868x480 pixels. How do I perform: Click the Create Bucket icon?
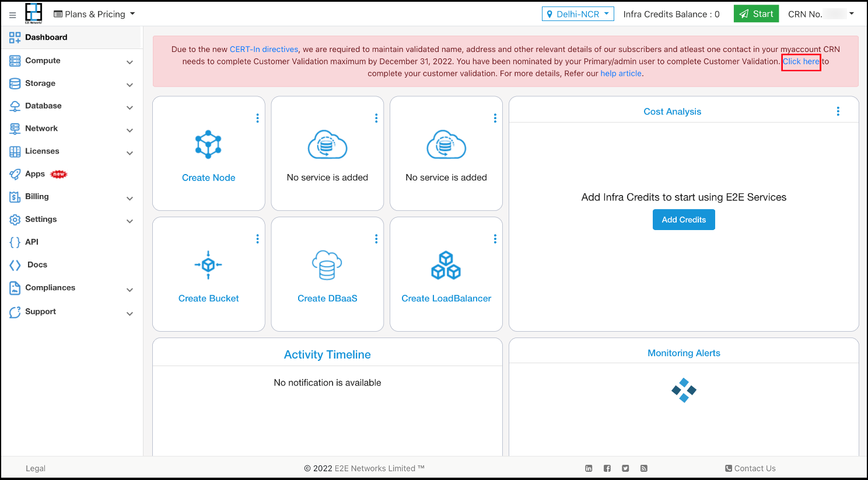point(208,265)
